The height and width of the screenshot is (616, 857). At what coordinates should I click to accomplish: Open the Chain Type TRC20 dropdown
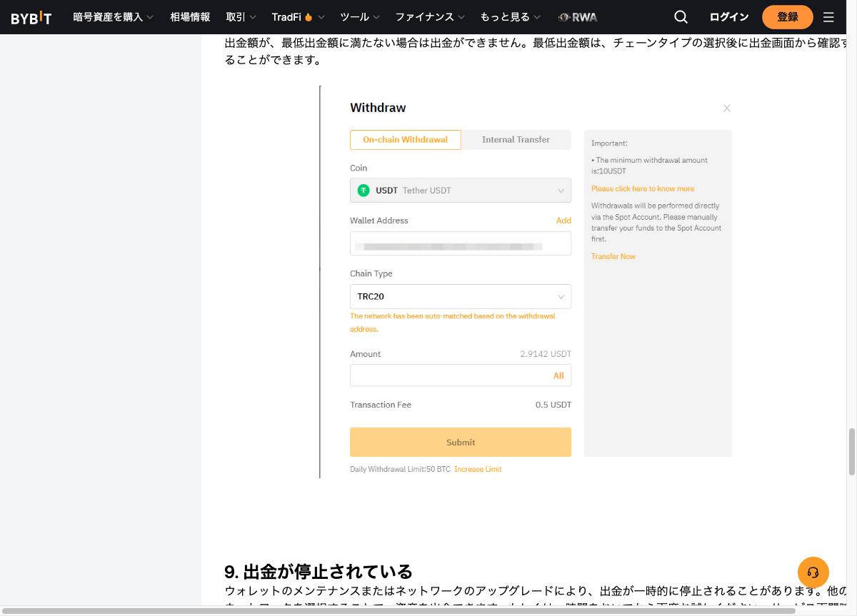pyautogui.click(x=461, y=296)
